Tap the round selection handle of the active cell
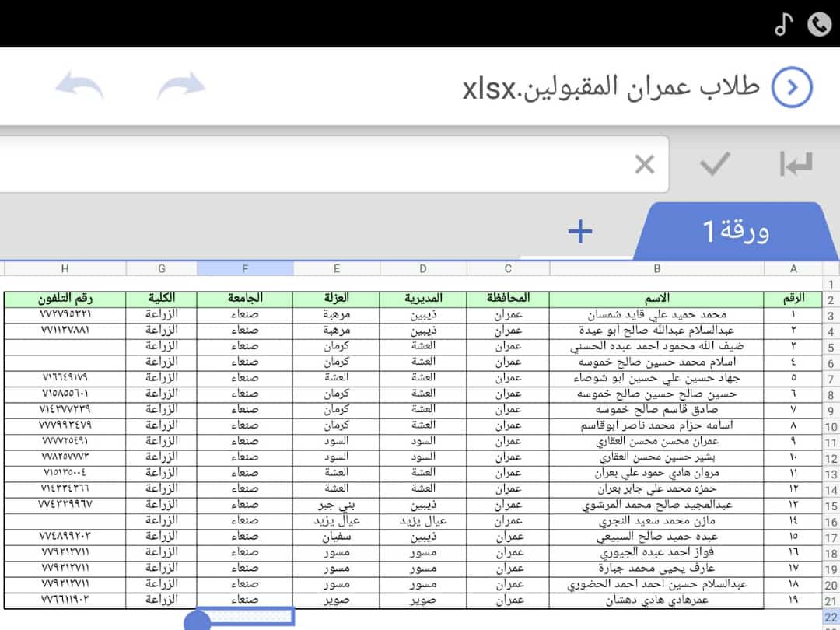The width and height of the screenshot is (840, 630). (197, 622)
